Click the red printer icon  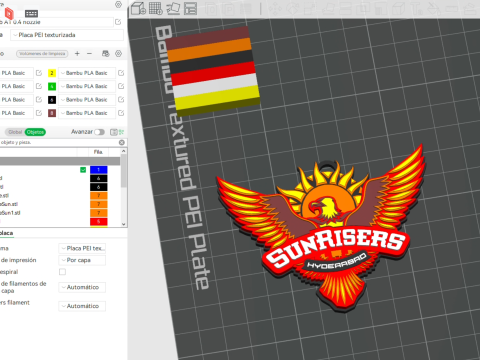[9, 13]
